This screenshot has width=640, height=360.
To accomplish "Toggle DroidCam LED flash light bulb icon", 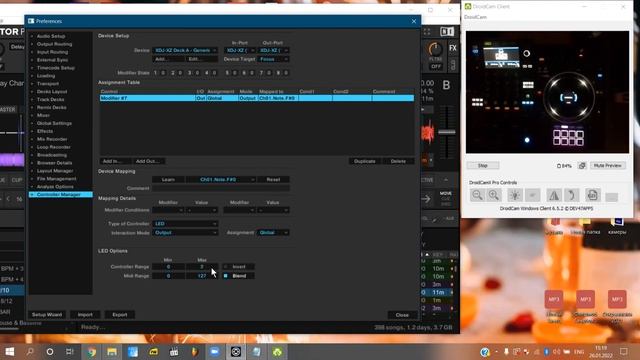I will [515, 195].
